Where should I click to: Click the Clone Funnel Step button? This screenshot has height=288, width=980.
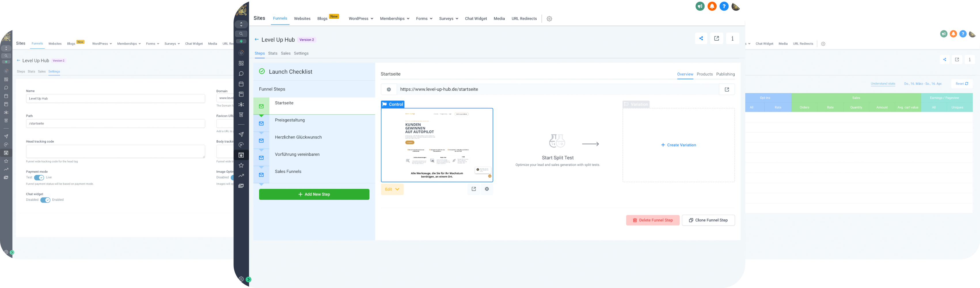pyautogui.click(x=708, y=220)
